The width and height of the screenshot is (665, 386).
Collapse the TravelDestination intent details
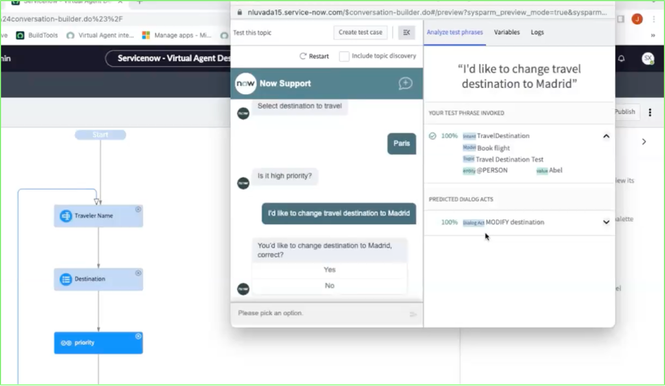click(606, 136)
